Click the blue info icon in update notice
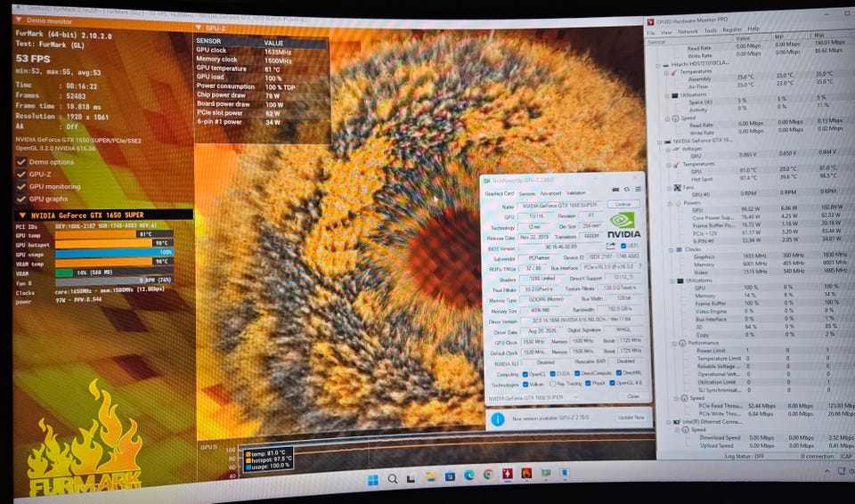Image resolution: width=855 pixels, height=504 pixels. click(x=497, y=419)
